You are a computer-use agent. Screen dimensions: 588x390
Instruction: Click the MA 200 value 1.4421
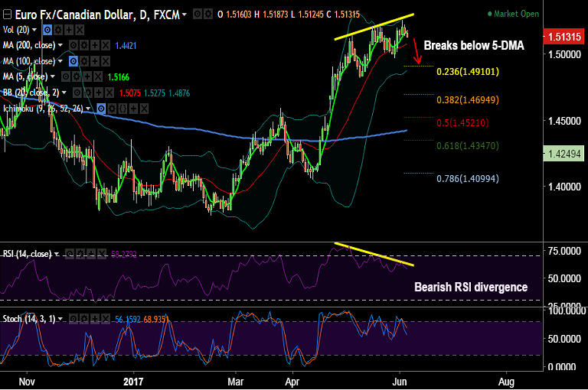pos(126,46)
